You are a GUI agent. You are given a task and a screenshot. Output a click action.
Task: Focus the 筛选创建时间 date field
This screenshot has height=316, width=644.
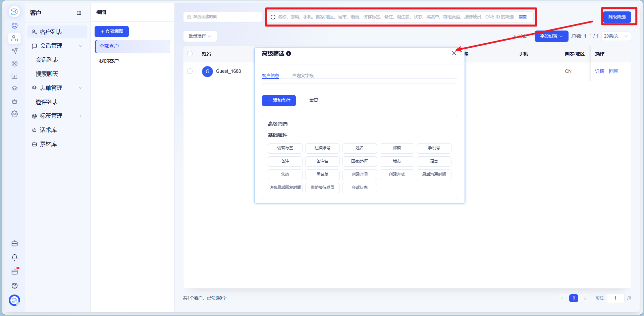pos(222,17)
